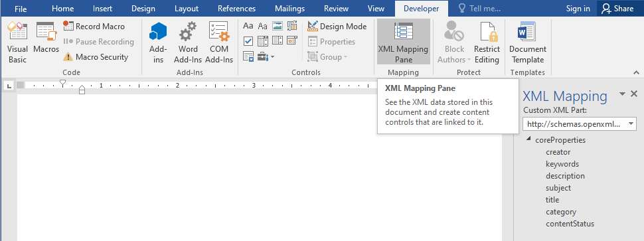Collapse the coreProperties tree node
This screenshot has height=241, width=644.
click(x=528, y=139)
